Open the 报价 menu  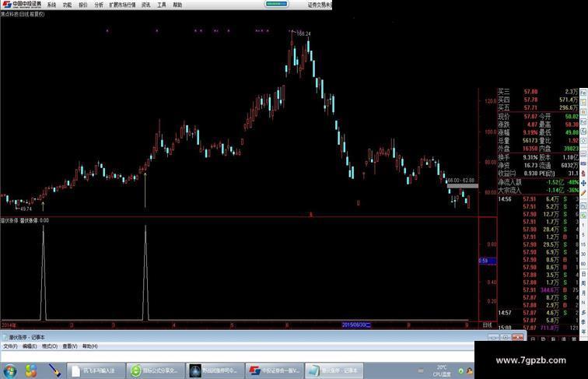point(83,5)
